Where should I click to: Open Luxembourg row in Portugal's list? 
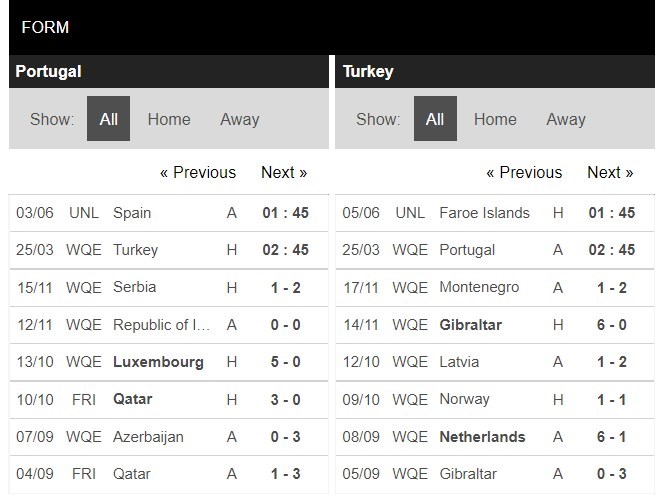click(x=168, y=362)
